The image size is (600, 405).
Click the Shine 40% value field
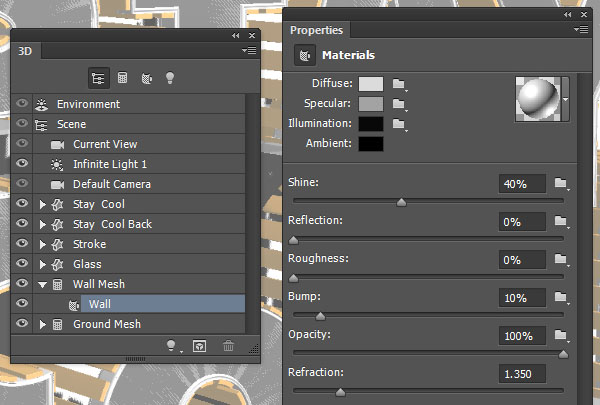522,184
